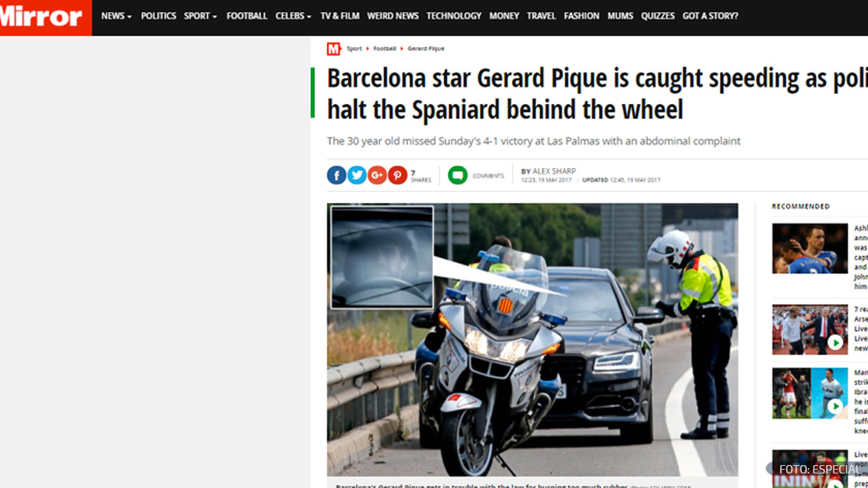The width and height of the screenshot is (868, 488).
Task: Share article on Facebook icon
Action: tap(336, 176)
